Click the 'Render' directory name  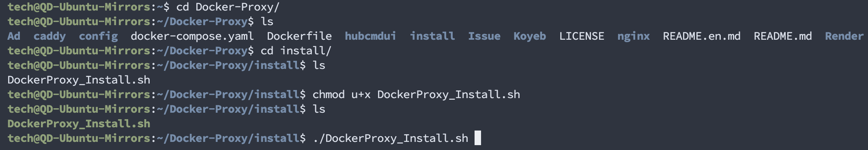(x=844, y=36)
